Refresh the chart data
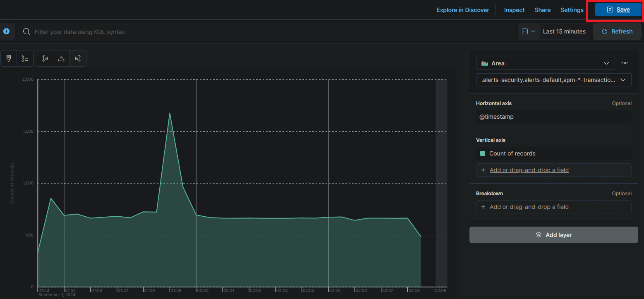Screen dimensions: 644x299 click(x=617, y=31)
